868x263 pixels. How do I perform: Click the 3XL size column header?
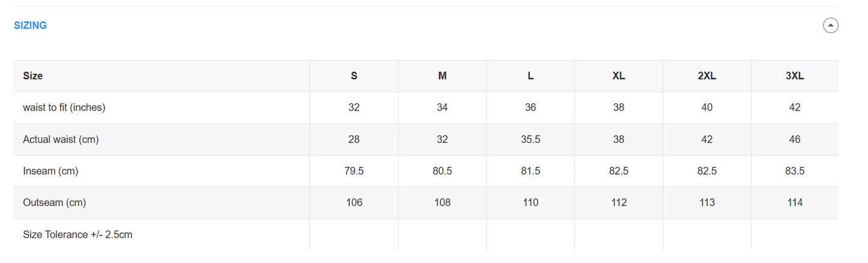(795, 76)
